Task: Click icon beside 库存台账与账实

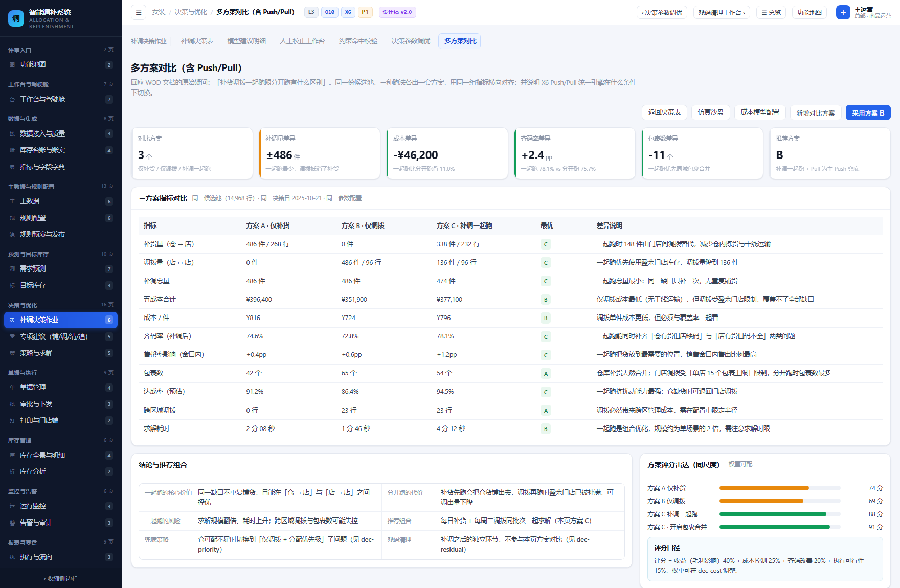Action: [x=12, y=150]
